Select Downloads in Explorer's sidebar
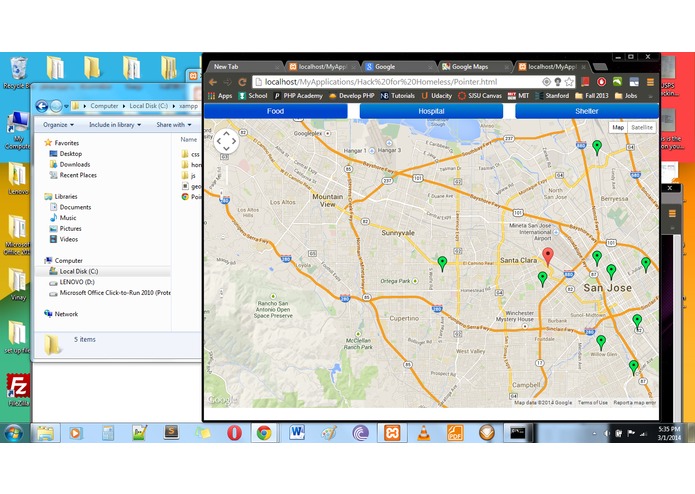 [x=70, y=164]
